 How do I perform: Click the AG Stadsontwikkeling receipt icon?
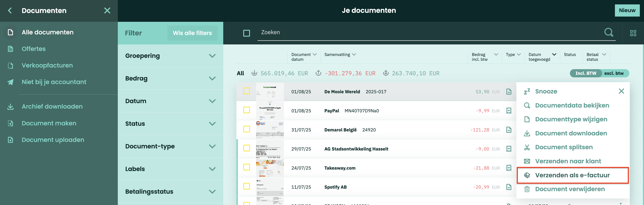pyautogui.click(x=509, y=149)
